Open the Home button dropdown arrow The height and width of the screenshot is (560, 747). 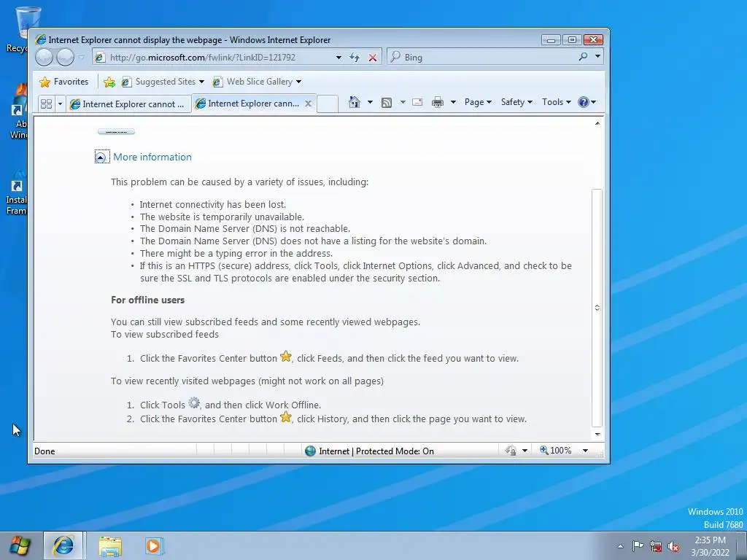pyautogui.click(x=370, y=102)
